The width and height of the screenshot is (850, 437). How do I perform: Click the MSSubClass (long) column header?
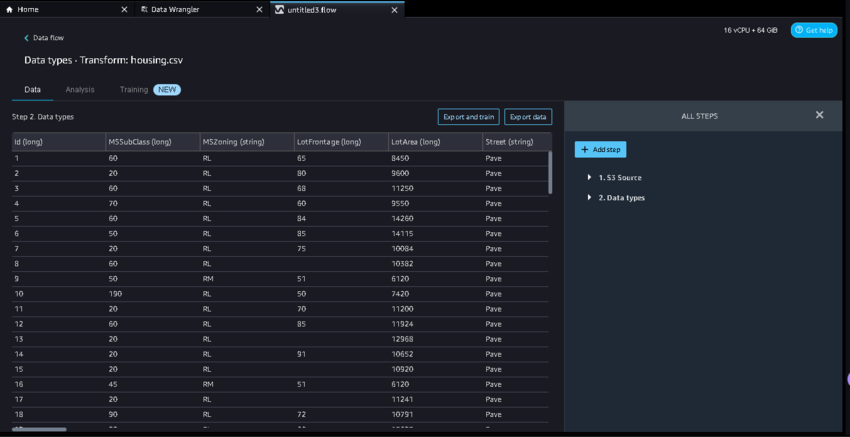click(x=153, y=142)
